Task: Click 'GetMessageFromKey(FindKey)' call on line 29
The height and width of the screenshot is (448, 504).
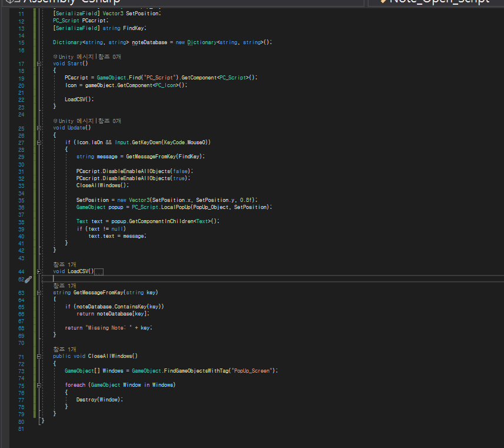Action: click(164, 157)
